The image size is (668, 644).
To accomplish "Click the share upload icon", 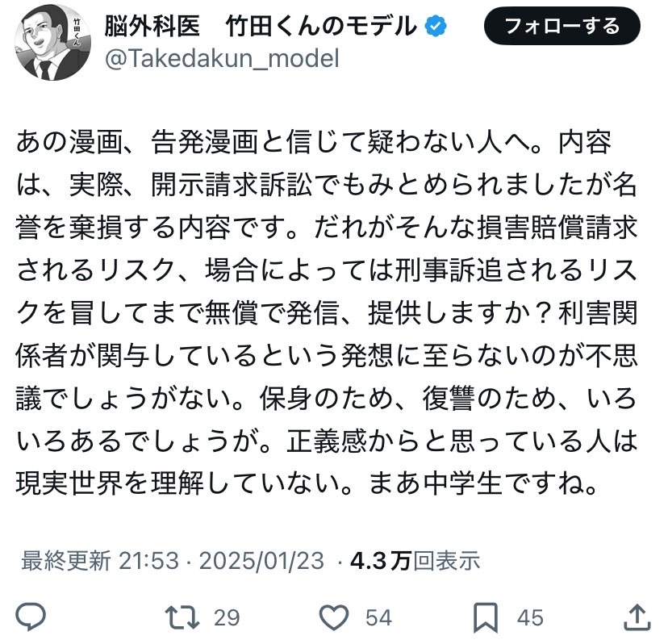I will [636, 617].
